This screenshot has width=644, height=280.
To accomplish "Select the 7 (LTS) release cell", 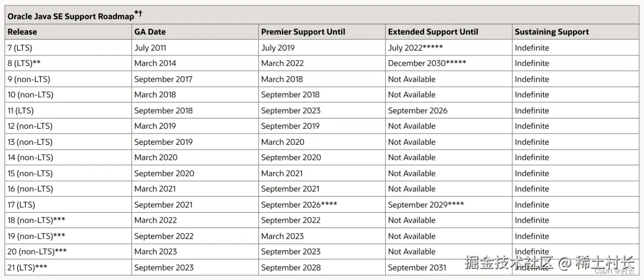I will coord(20,48).
